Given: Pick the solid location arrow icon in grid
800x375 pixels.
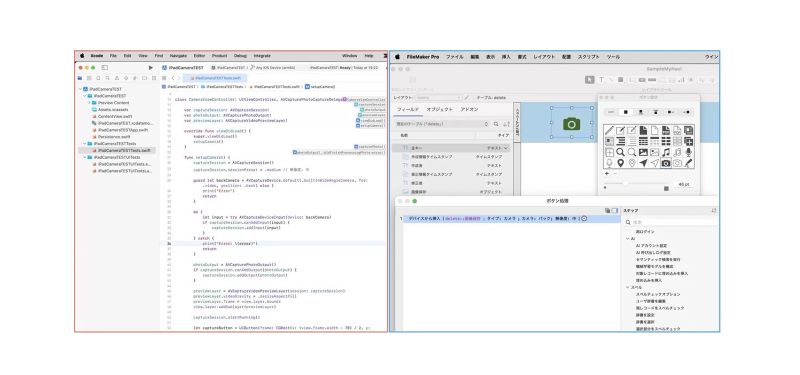Looking at the screenshot, I should [x=643, y=163].
